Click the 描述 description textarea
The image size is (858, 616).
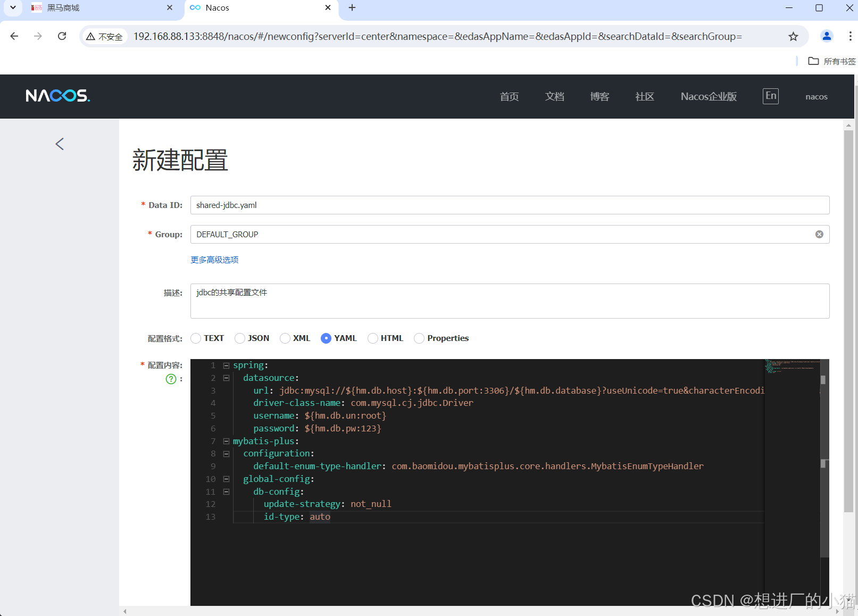510,301
